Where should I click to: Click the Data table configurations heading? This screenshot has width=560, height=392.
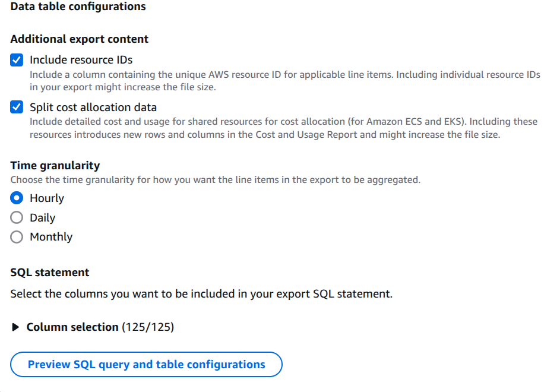78,7
